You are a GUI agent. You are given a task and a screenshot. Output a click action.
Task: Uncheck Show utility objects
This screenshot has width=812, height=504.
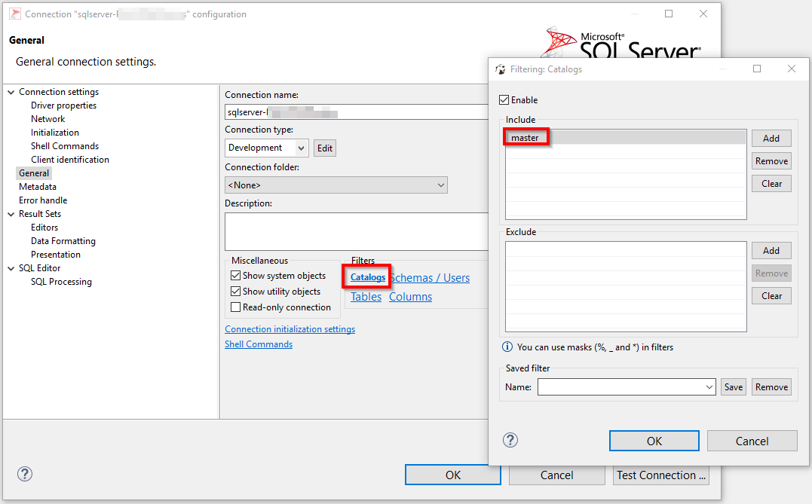234,291
